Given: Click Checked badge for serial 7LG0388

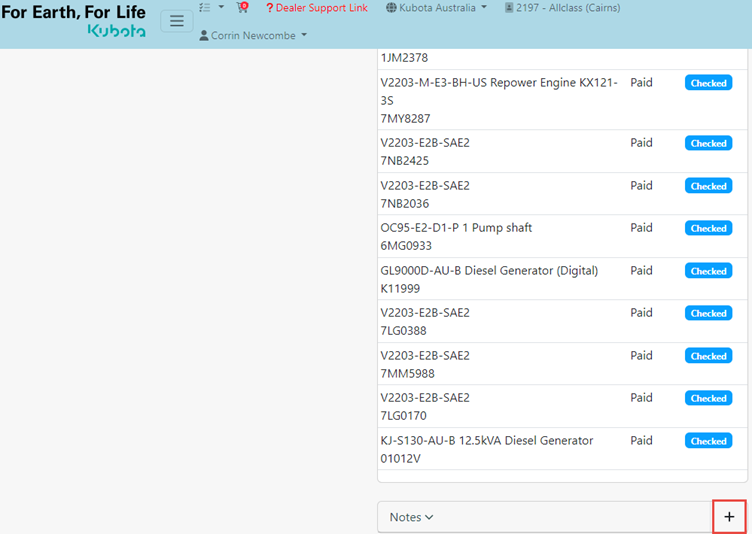Looking at the screenshot, I should pyautogui.click(x=708, y=313).
